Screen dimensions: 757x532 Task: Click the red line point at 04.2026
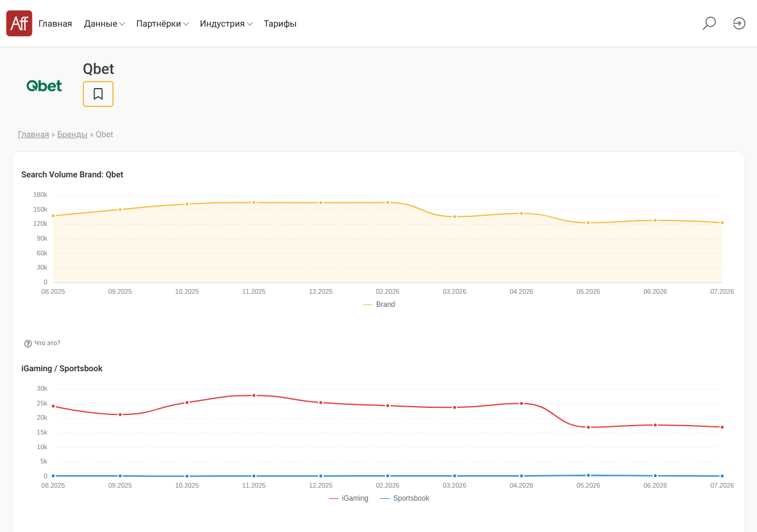(x=522, y=403)
